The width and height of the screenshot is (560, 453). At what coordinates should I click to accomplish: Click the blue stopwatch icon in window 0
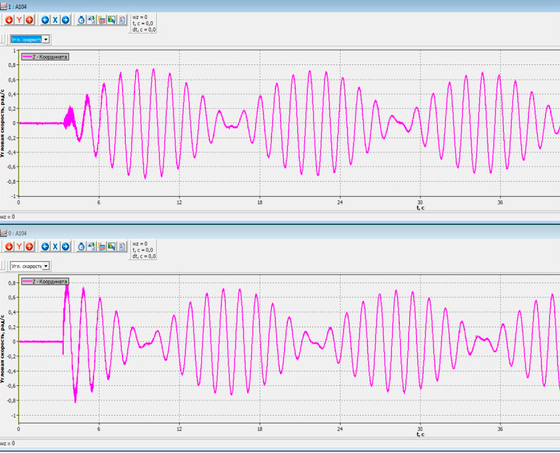[x=81, y=247]
